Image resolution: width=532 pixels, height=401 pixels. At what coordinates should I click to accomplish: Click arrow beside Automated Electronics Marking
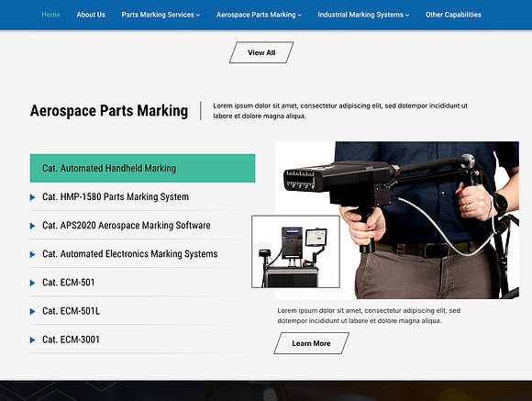33,254
